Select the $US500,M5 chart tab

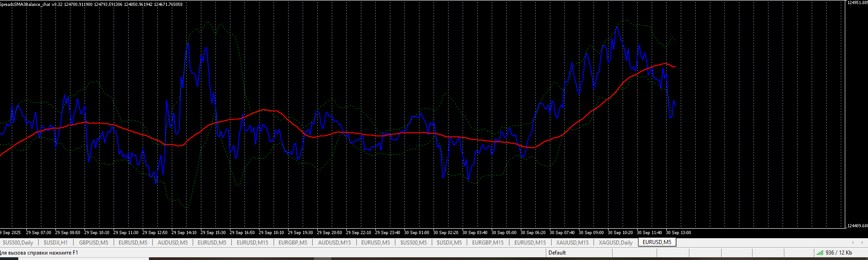pos(414,243)
